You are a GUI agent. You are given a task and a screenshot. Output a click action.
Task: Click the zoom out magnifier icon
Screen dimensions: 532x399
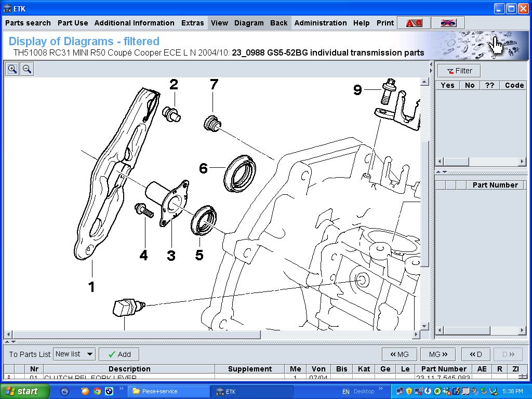[x=27, y=69]
